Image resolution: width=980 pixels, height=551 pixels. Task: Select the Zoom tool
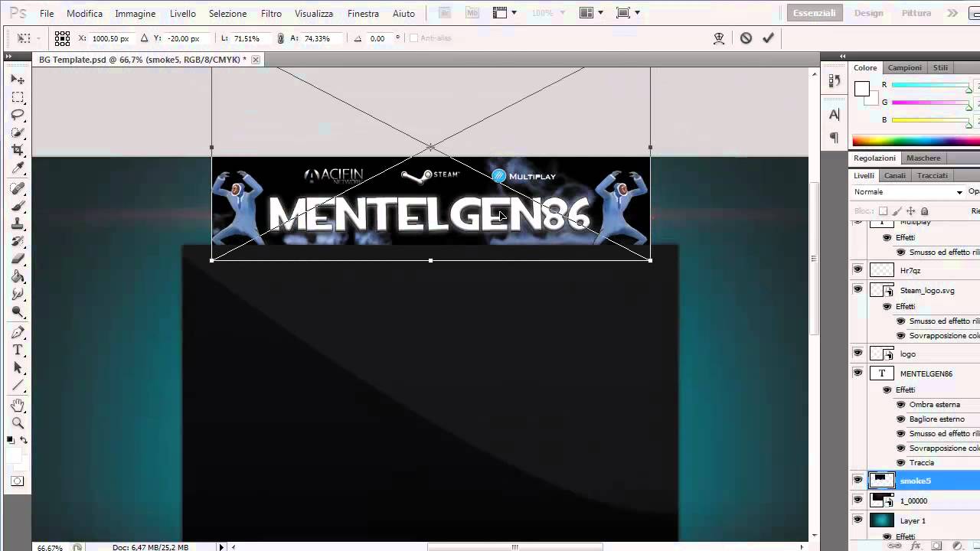click(18, 422)
